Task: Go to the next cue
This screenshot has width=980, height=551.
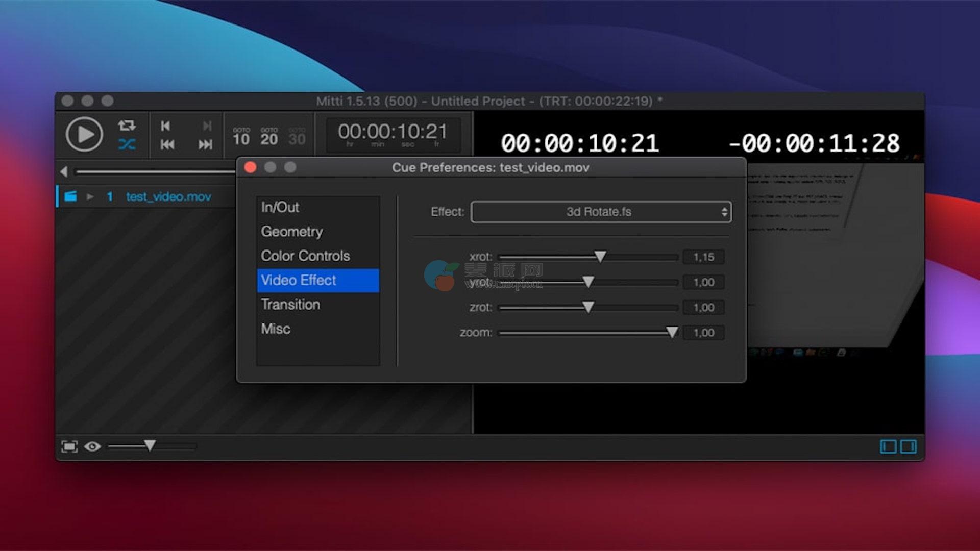Action: tap(205, 145)
